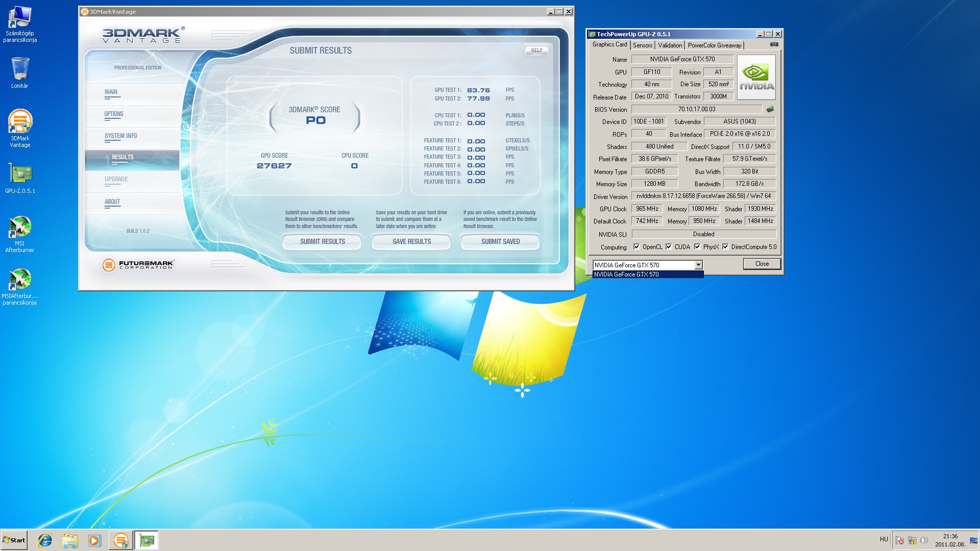Click the Show Desktop icon in the tray

coord(974,540)
